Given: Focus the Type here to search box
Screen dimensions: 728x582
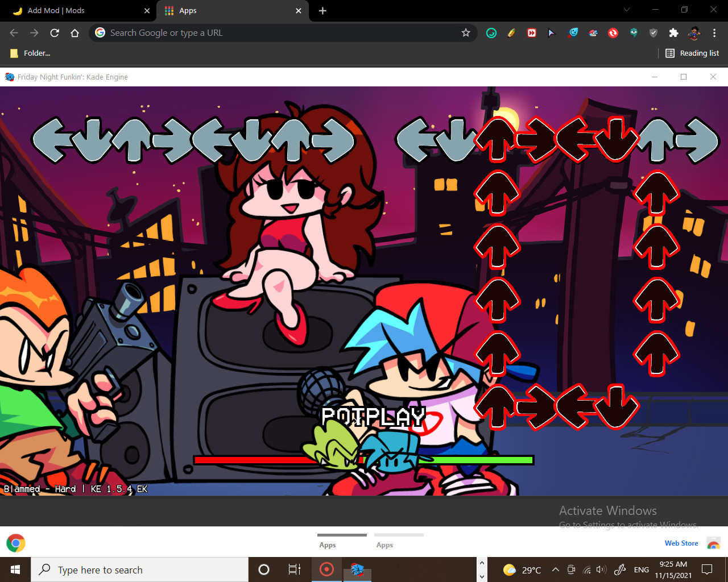Looking at the screenshot, I should 140,569.
